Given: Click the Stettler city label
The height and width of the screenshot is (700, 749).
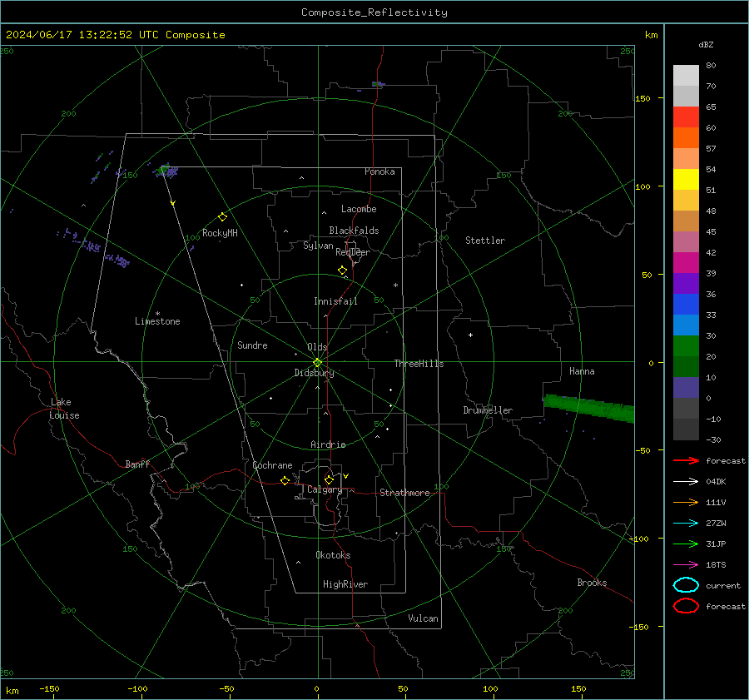Looking at the screenshot, I should coord(485,241).
